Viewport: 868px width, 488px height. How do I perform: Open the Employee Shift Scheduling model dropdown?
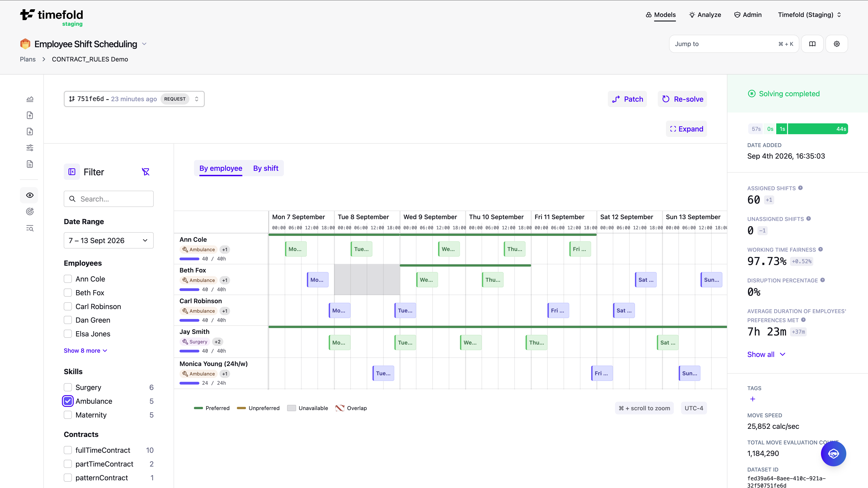tap(144, 44)
